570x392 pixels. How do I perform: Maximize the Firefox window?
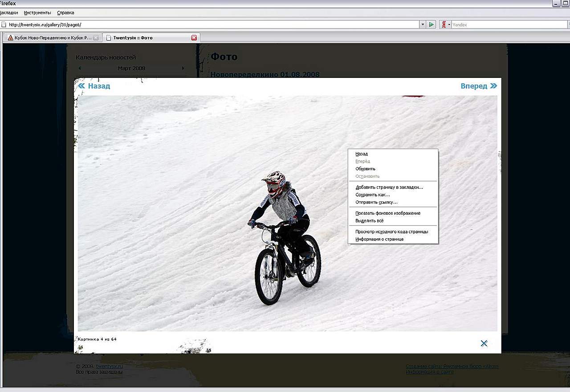point(566,4)
